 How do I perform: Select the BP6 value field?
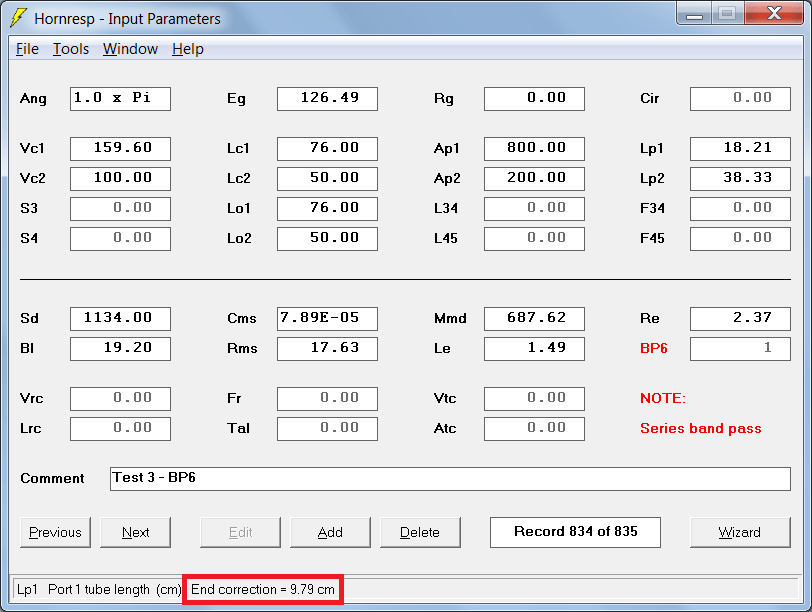(741, 349)
